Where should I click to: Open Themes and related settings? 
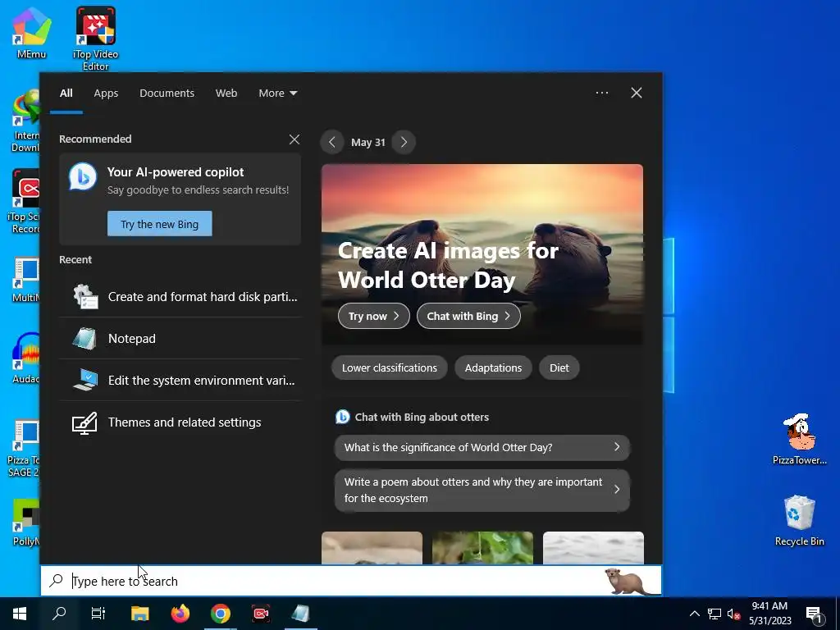coord(180,422)
